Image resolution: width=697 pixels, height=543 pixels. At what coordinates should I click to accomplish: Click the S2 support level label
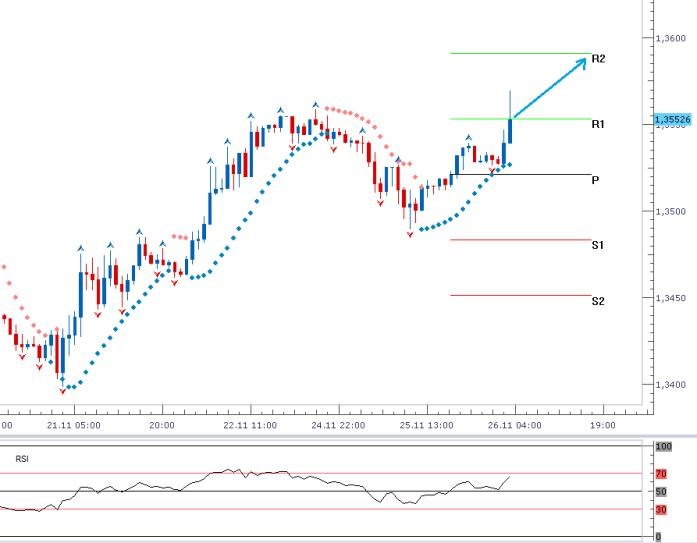[x=598, y=301]
